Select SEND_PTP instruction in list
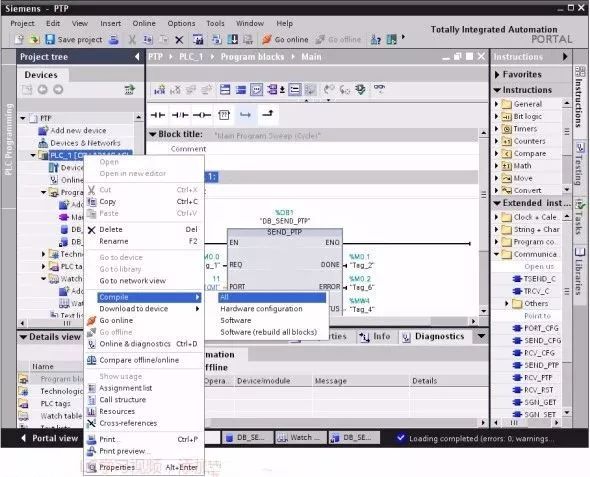Screen dimensions: 590x477 (537, 365)
